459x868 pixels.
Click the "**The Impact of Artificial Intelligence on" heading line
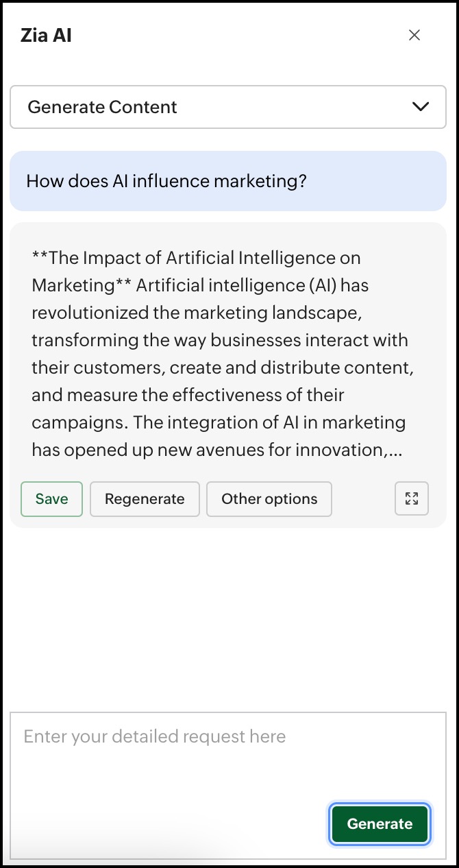(x=196, y=258)
